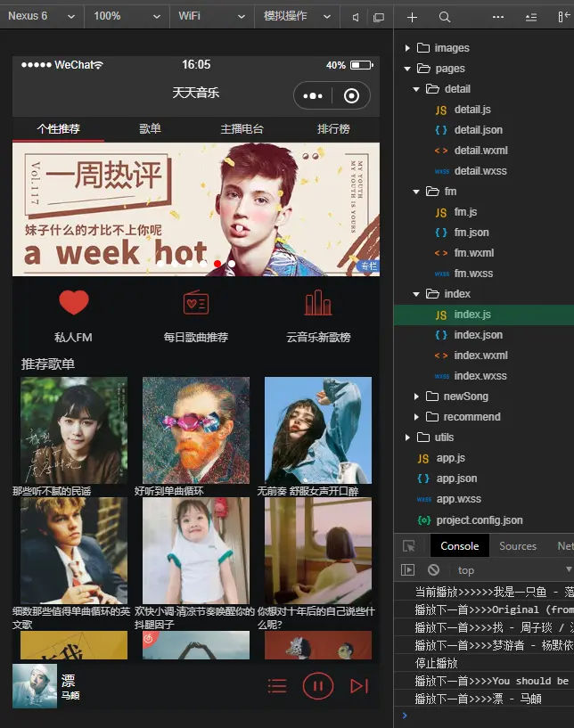Screen dimensions: 574x728
Task: Expand the images folder
Action: pyautogui.click(x=407, y=48)
